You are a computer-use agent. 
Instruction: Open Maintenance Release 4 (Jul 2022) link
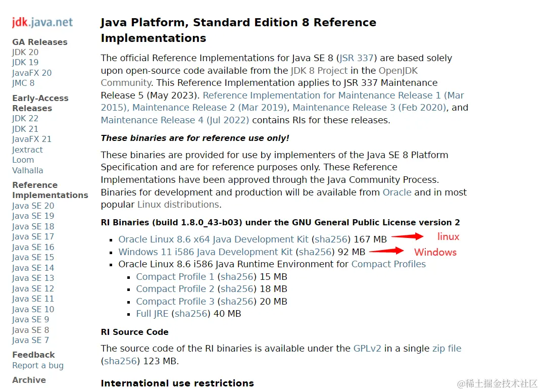coord(175,120)
